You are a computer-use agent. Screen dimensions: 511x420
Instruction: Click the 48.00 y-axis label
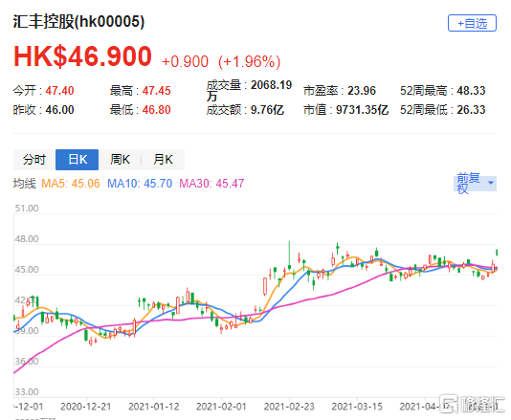point(27,239)
